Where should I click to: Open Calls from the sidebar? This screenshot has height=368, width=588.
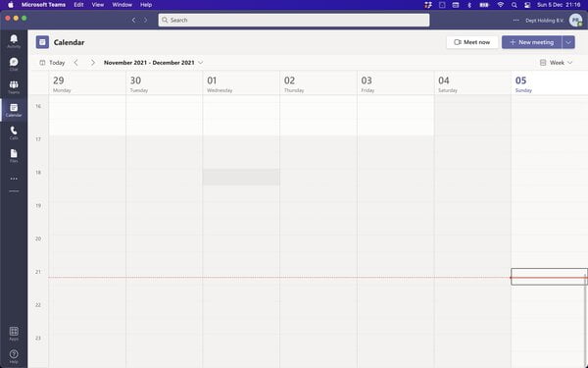tap(14, 132)
